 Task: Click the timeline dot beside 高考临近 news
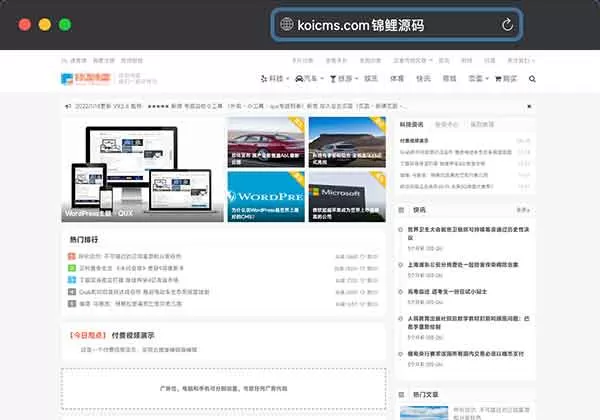click(401, 292)
